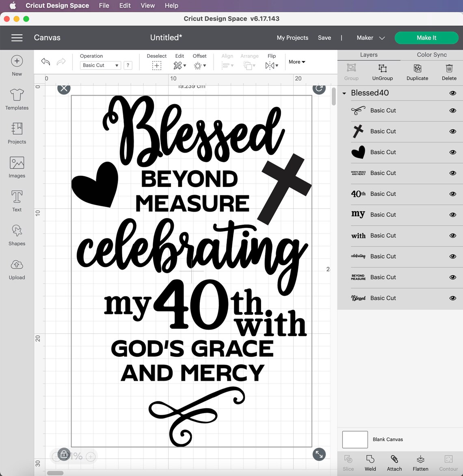
Task: Click the resize handle on selection
Action: coord(319,454)
